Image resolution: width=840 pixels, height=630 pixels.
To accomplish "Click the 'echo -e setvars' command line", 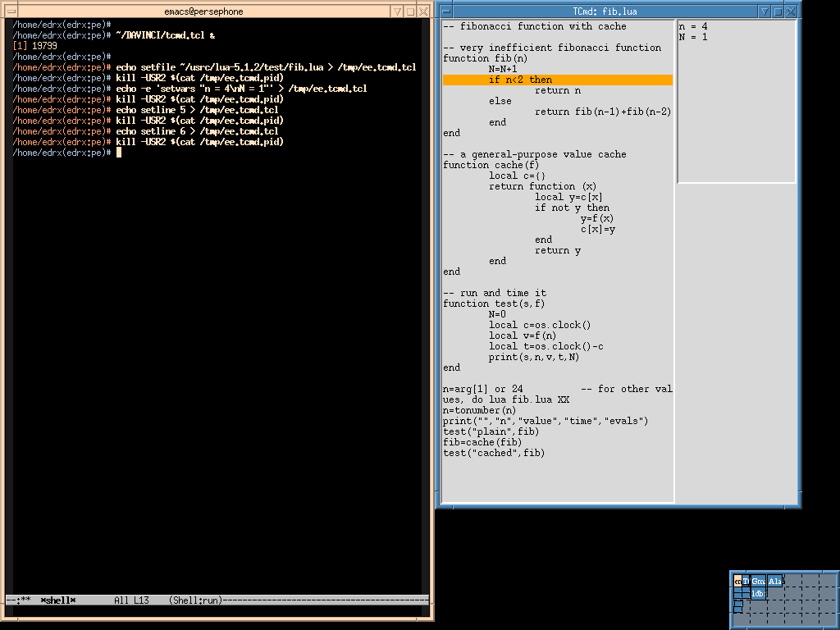I will click(242, 89).
